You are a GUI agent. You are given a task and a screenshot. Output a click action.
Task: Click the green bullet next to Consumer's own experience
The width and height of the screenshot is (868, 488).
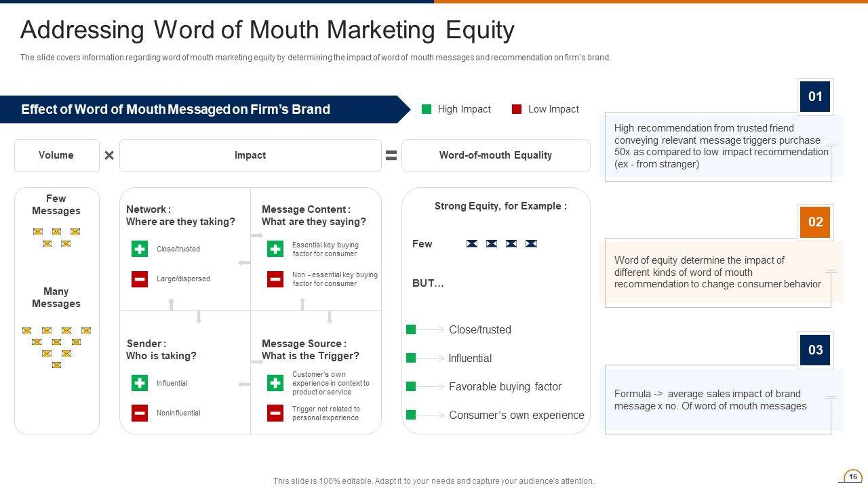click(x=410, y=415)
